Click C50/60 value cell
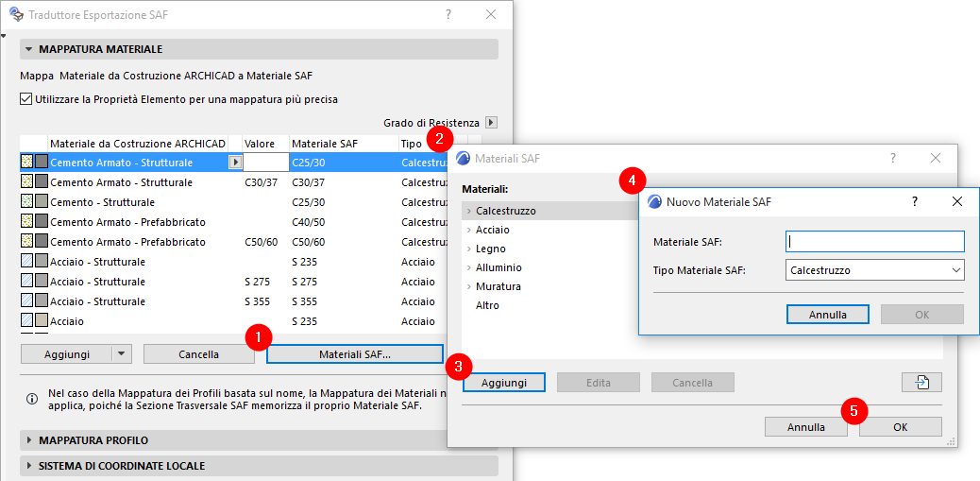Viewport: 980px width, 481px height. pos(261,241)
